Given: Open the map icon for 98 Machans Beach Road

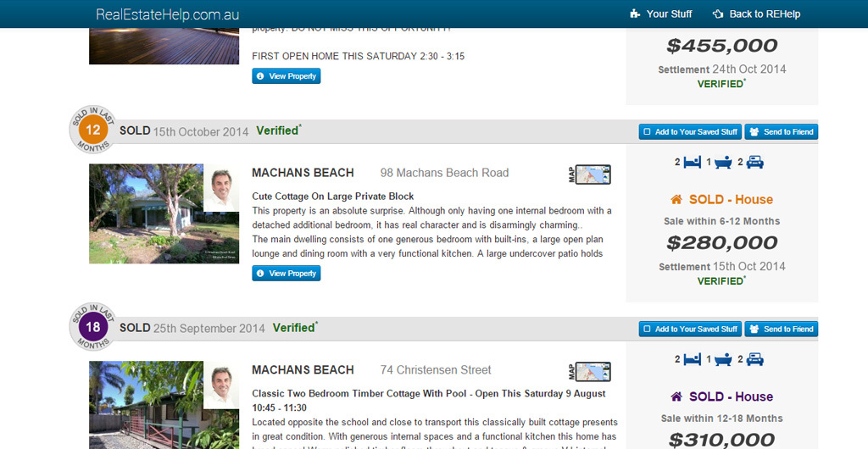Looking at the screenshot, I should 589,175.
